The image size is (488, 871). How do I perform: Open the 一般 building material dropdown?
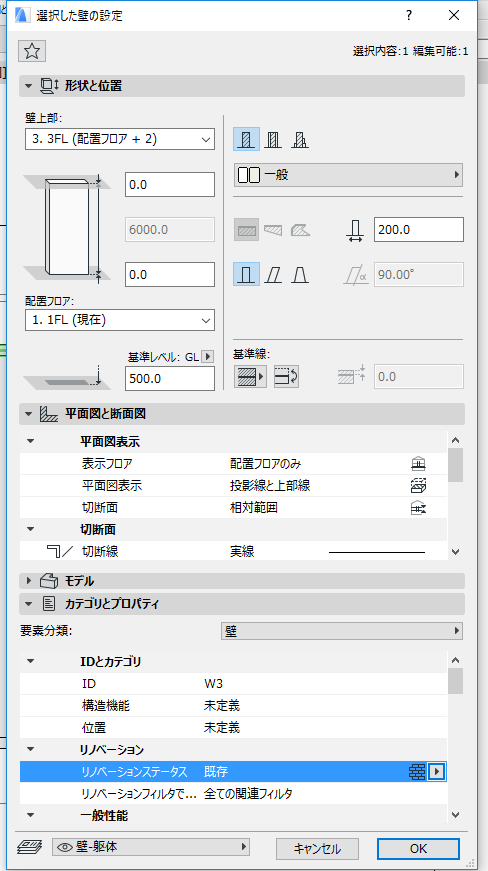348,175
